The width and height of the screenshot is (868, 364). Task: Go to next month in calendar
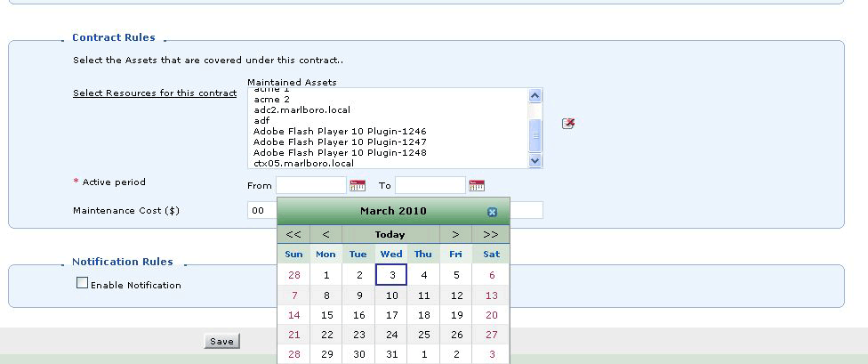coord(455,234)
